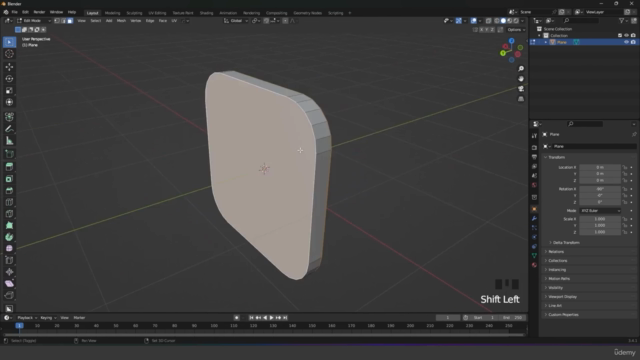Image resolution: width=640 pixels, height=360 pixels.
Task: Select the Inset Faces tool
Action: tap(9, 179)
